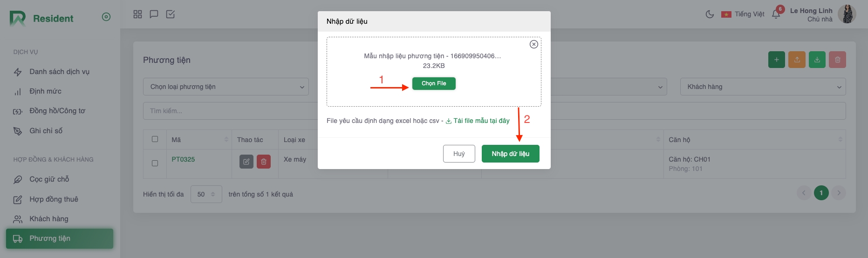Toggle dark mode moon icon
The image size is (868, 258).
(x=710, y=14)
